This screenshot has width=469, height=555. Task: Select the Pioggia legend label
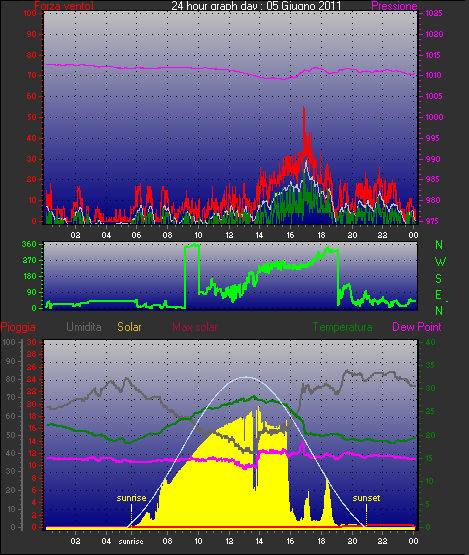click(18, 327)
